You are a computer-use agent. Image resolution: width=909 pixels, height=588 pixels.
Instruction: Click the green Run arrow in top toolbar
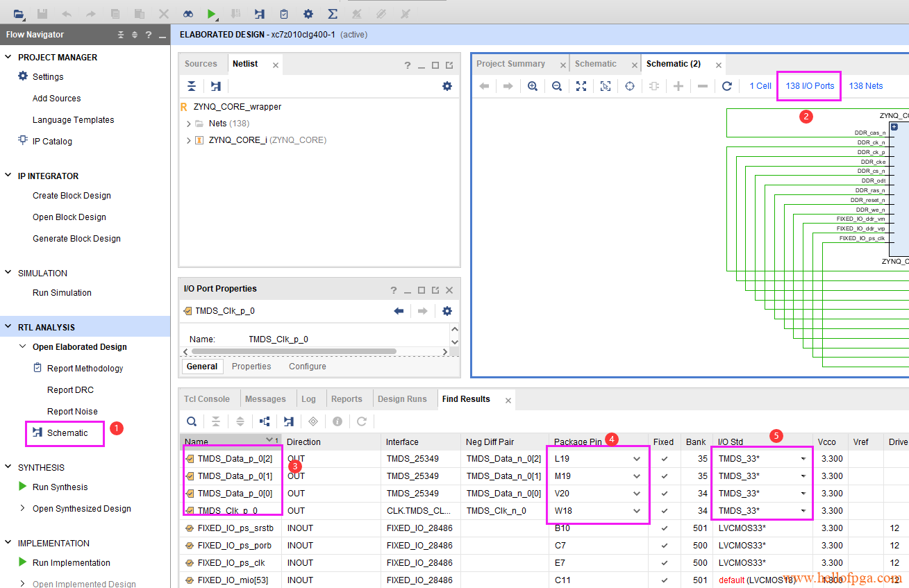point(211,14)
